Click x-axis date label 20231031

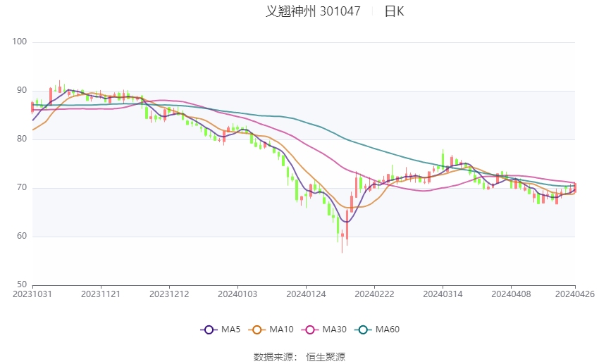tap(32, 294)
